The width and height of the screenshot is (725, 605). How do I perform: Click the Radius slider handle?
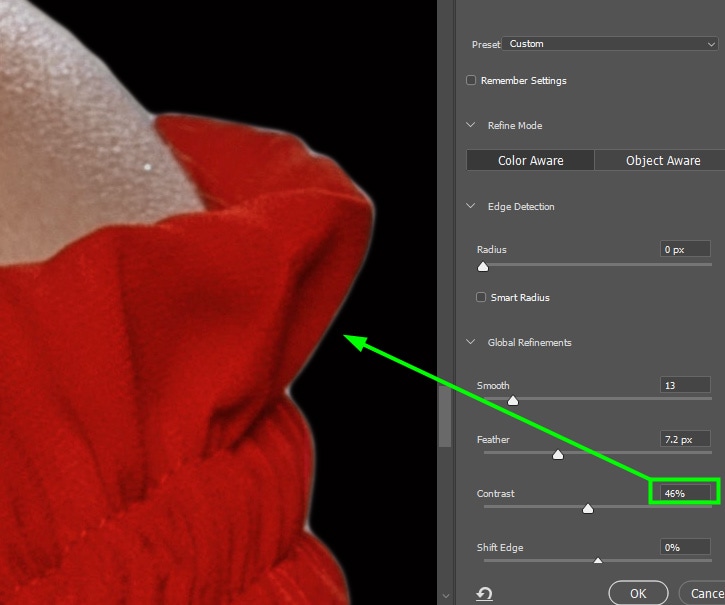(x=483, y=267)
